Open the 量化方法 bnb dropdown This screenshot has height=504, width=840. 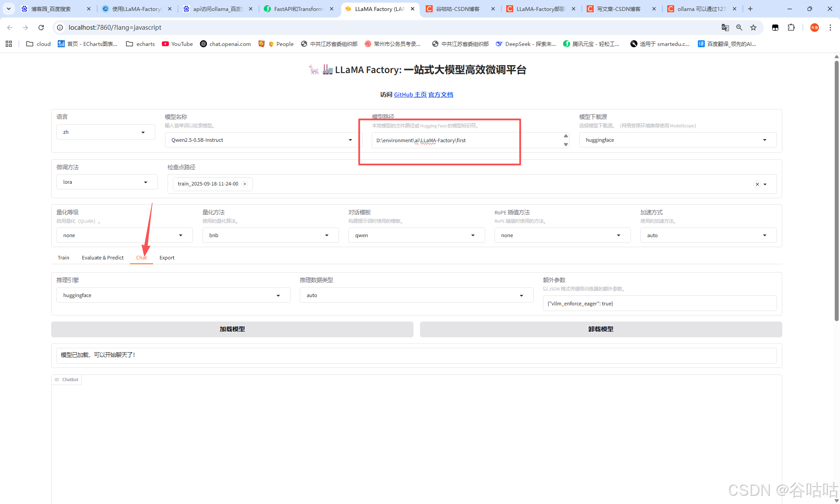[270, 235]
